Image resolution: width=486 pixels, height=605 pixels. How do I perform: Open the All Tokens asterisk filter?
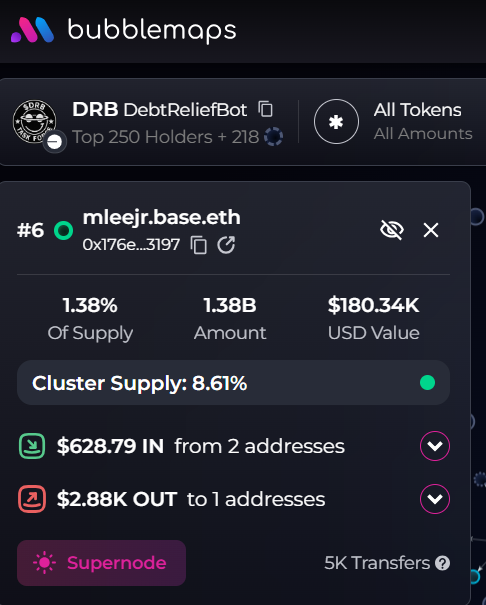pos(336,122)
